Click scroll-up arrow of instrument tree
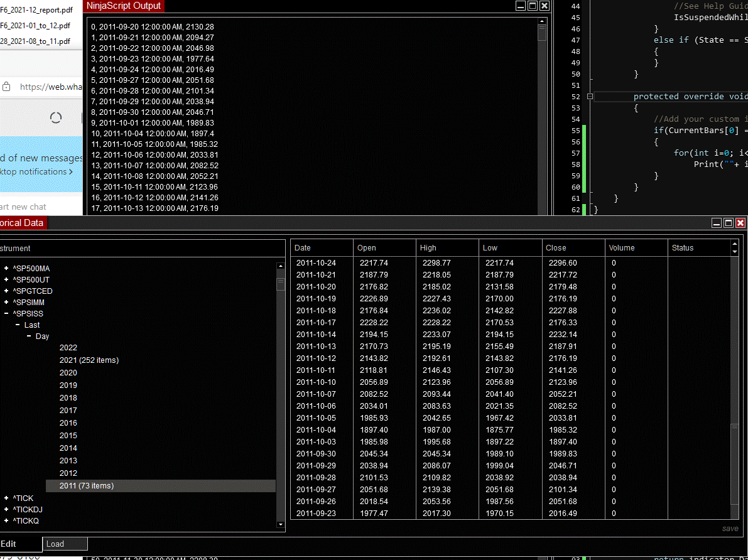Screen dimensions: 748x560 pos(281,266)
